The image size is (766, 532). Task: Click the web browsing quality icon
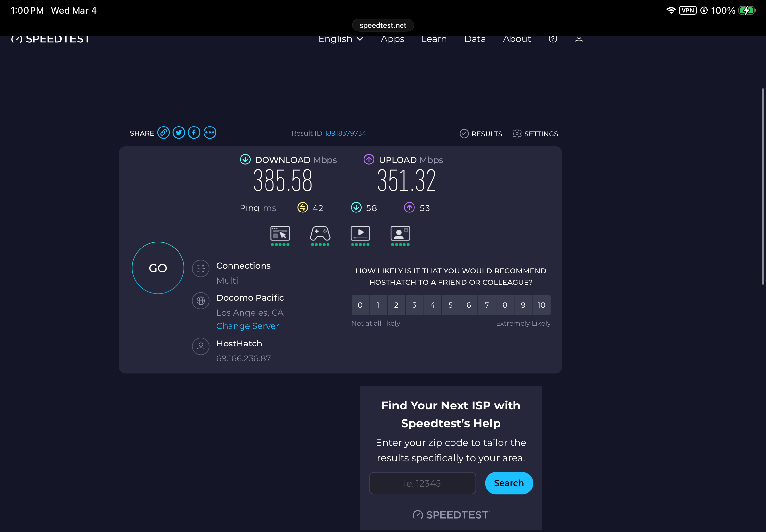click(x=280, y=234)
